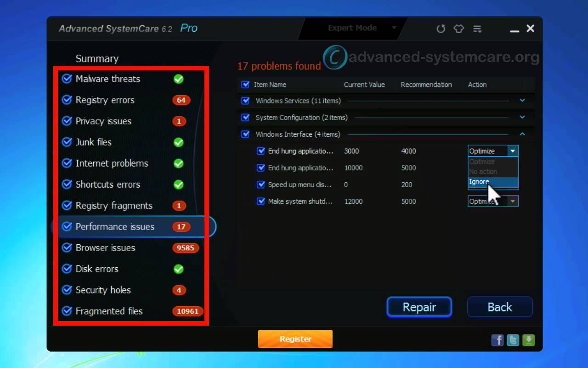Image resolution: width=588 pixels, height=368 pixels.
Task: Select Security holes in the summary list
Action: pos(103,290)
